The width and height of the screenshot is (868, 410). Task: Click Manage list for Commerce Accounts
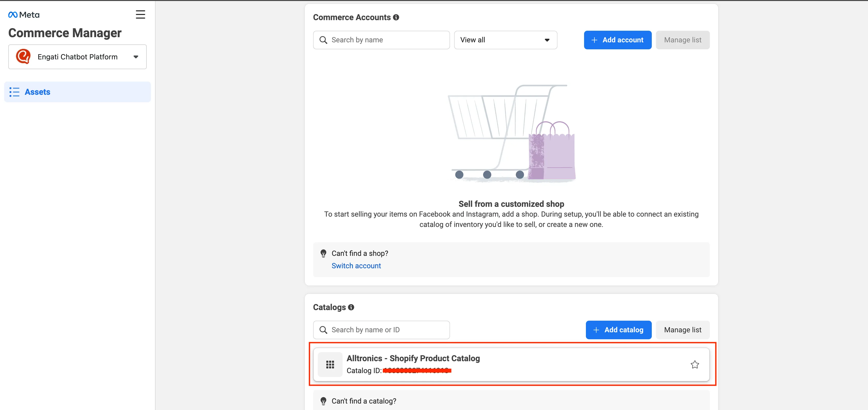[682, 40]
